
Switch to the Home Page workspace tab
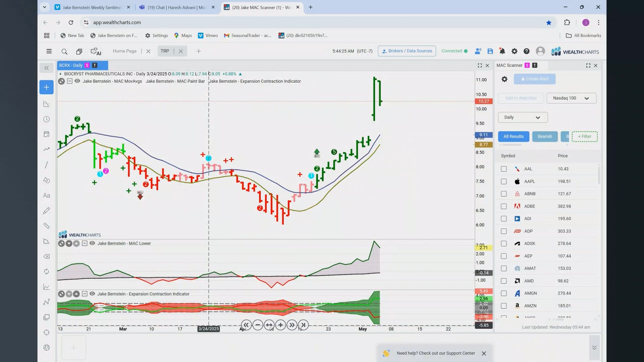point(124,51)
